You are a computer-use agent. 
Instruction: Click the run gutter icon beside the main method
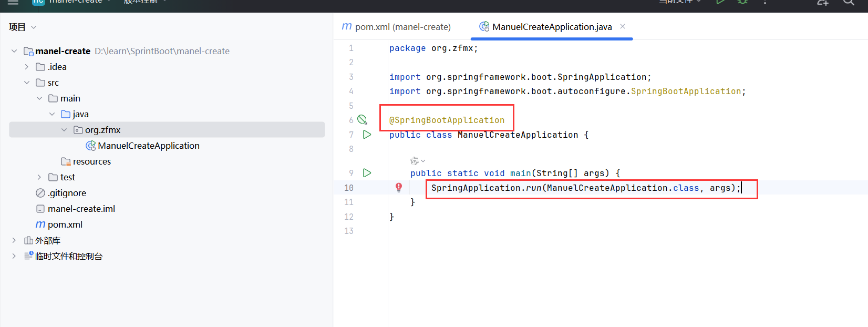pos(367,173)
